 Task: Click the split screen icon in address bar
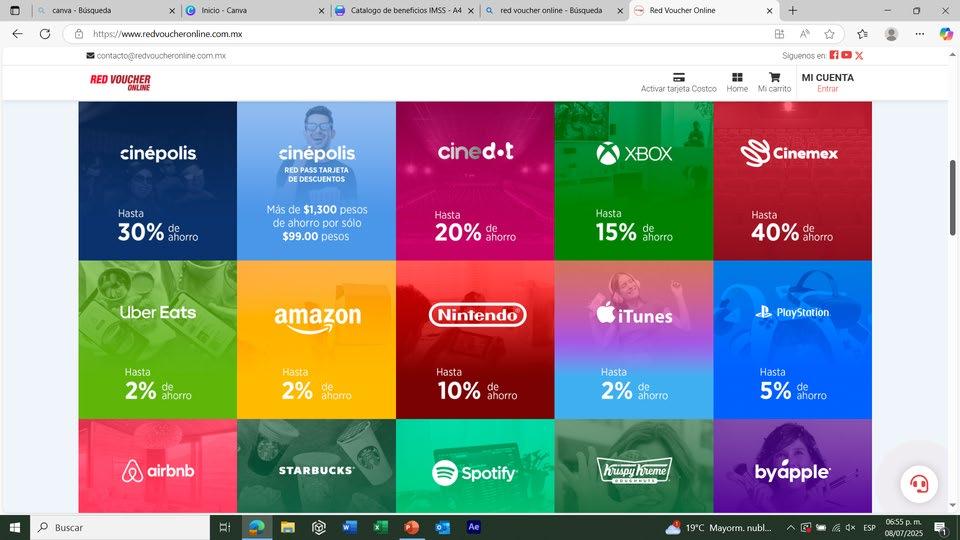(x=779, y=34)
